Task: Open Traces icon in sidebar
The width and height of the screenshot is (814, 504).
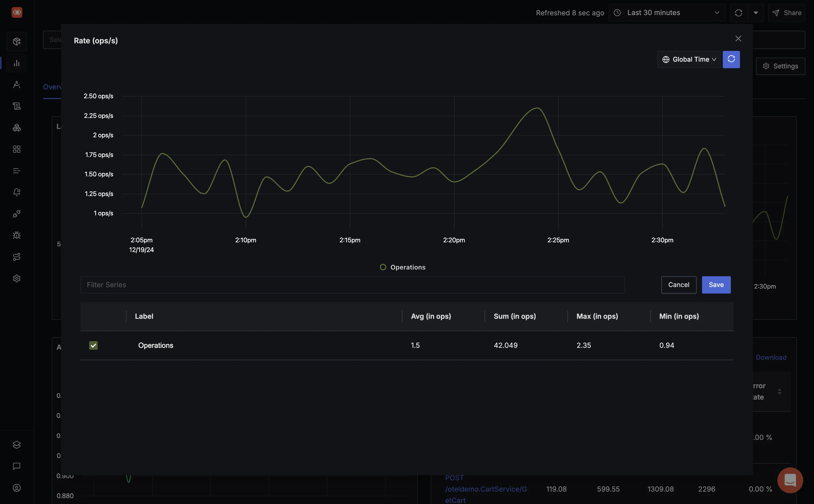Action: pos(17,85)
